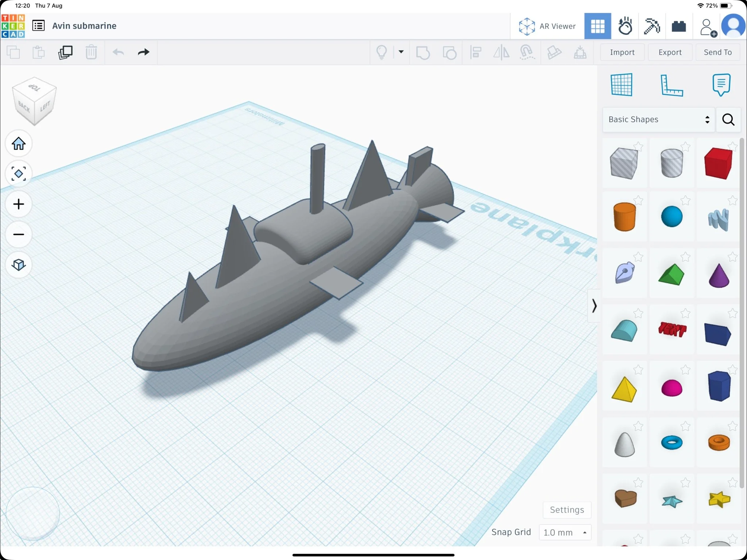This screenshot has height=560, width=747.
Task: Click Home view button
Action: click(19, 144)
